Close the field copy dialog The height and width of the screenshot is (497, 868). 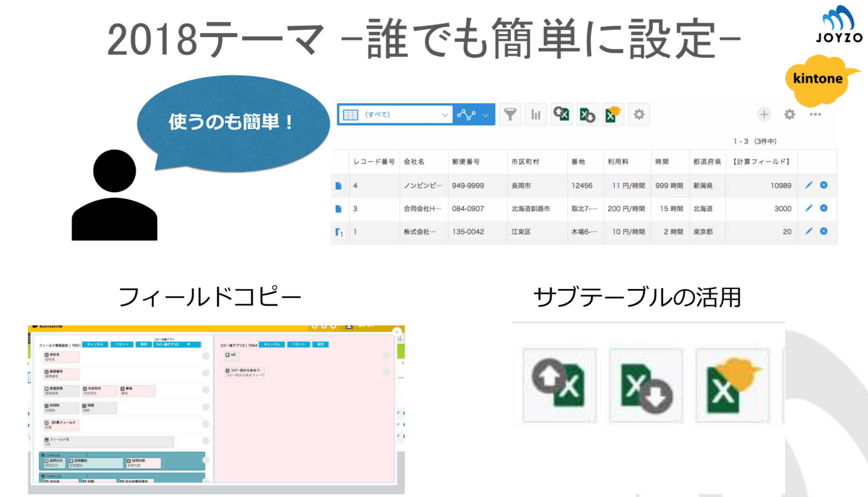coord(397,332)
